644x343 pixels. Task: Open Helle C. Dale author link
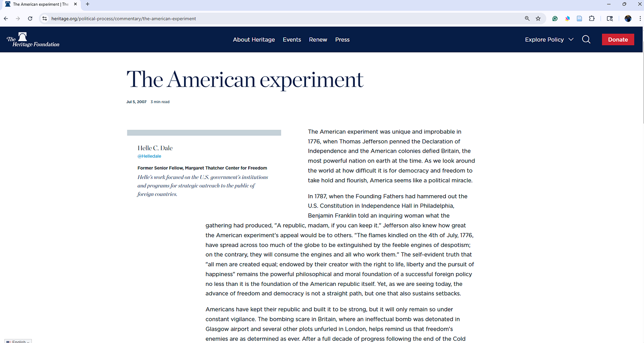[x=155, y=148]
